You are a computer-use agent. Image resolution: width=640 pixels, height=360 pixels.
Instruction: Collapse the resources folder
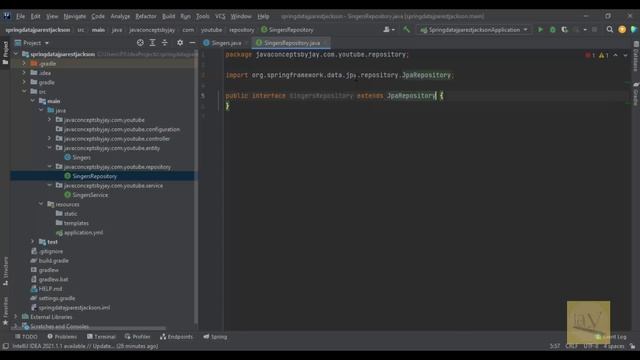(41, 204)
